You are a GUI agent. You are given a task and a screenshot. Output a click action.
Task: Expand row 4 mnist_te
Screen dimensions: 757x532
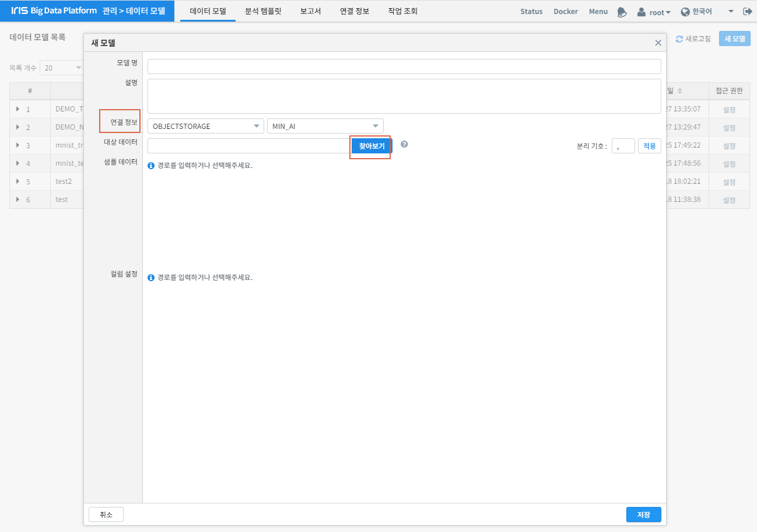click(x=17, y=163)
